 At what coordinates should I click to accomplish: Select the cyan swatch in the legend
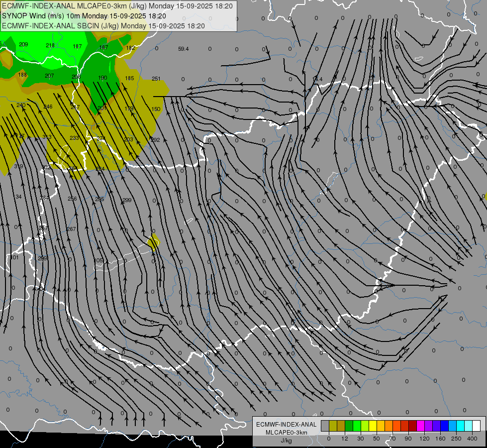[x=460, y=426]
